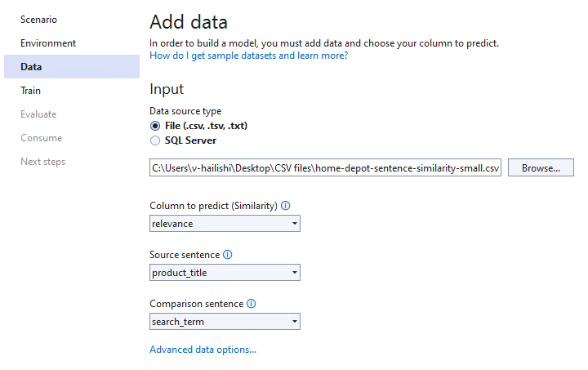The height and width of the screenshot is (370, 588).
Task: Select the SQL Server radio option
Action: click(155, 140)
